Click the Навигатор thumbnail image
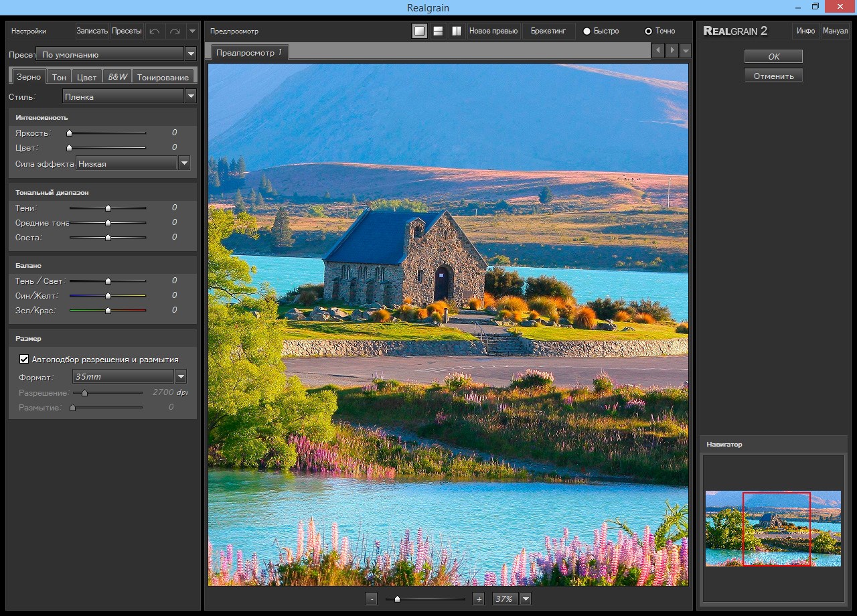This screenshot has height=616, width=857. pos(773,528)
